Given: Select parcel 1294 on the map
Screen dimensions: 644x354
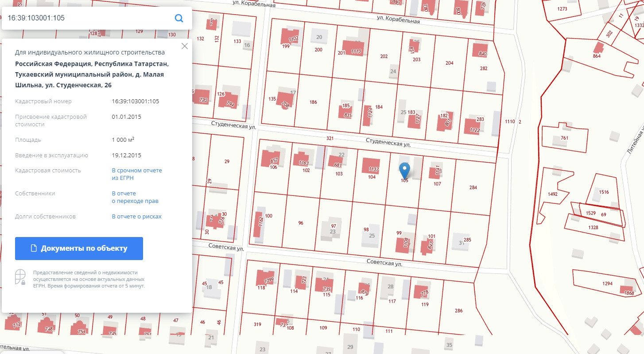Looking at the screenshot, I should click(x=607, y=283).
